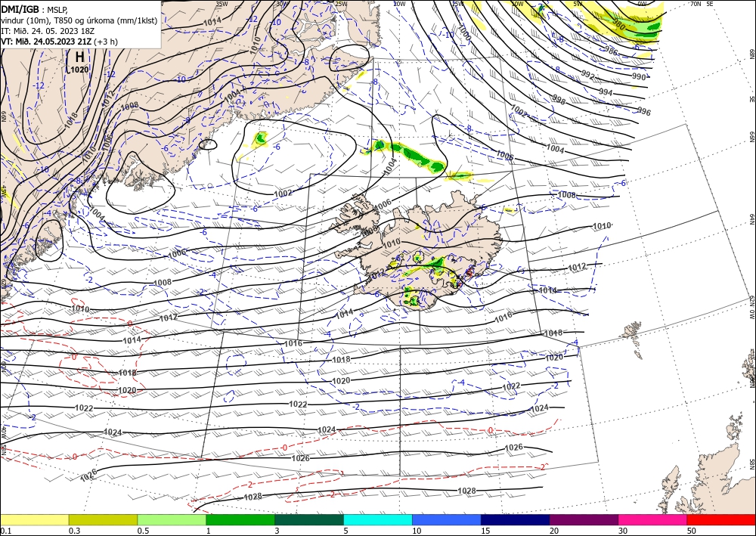Viewport: 756px width, 536px height.
Task: Click the 992 isobar label
Action: [x=587, y=75]
